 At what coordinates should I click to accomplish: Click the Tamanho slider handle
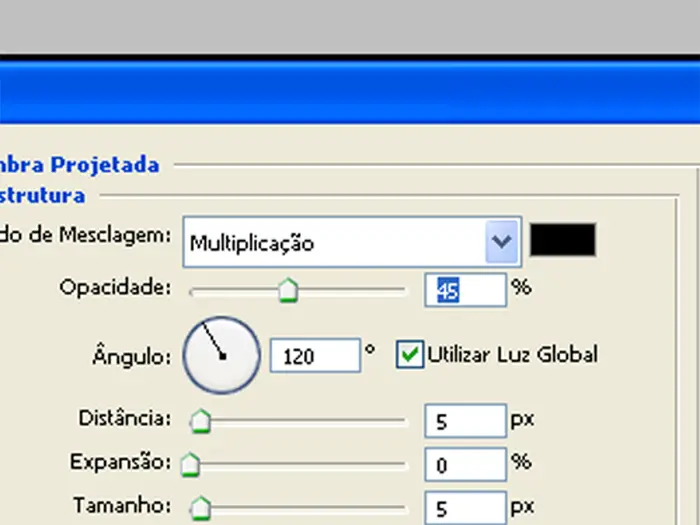200,508
